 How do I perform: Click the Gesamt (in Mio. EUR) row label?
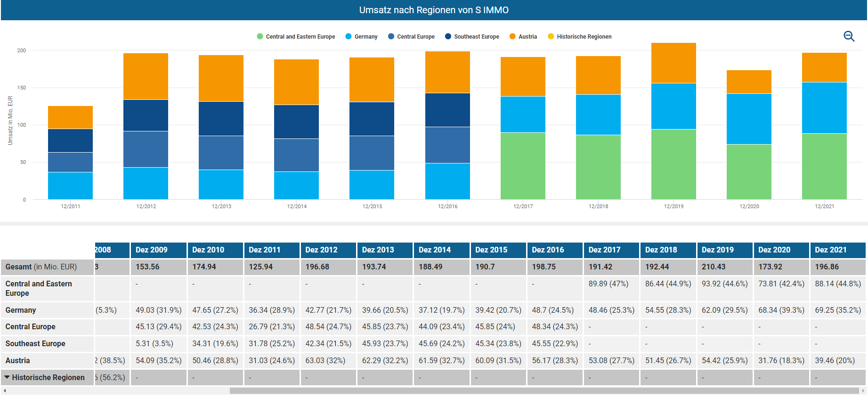click(41, 267)
